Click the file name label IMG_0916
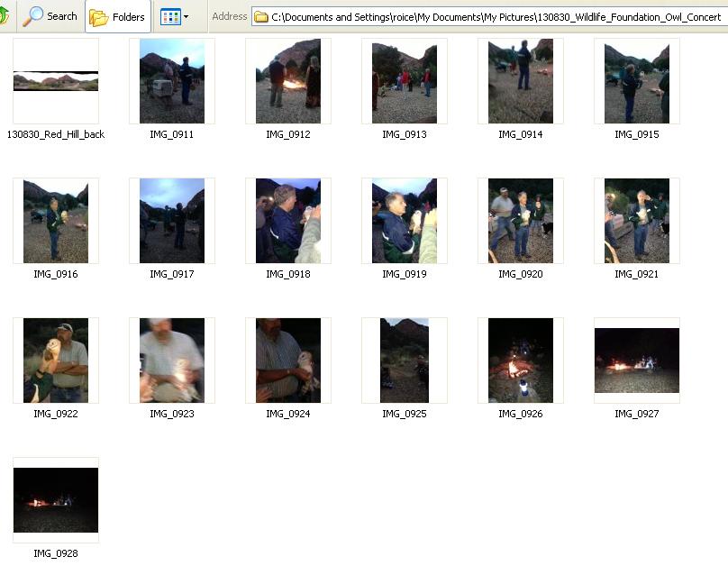The image size is (728, 575). 56,274
